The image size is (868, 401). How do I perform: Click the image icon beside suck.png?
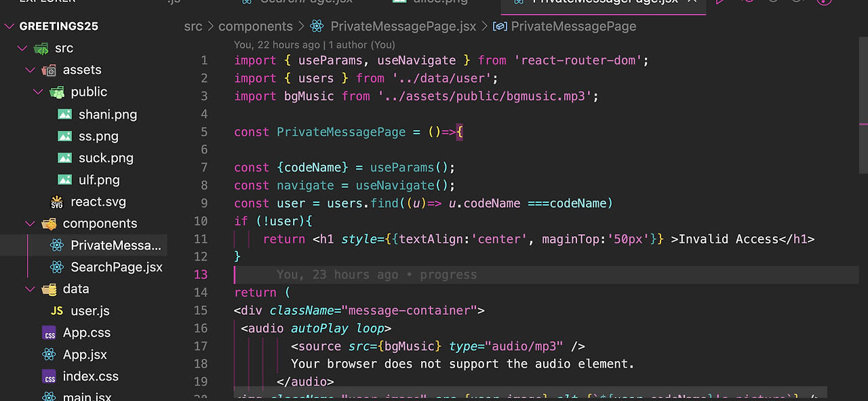64,157
